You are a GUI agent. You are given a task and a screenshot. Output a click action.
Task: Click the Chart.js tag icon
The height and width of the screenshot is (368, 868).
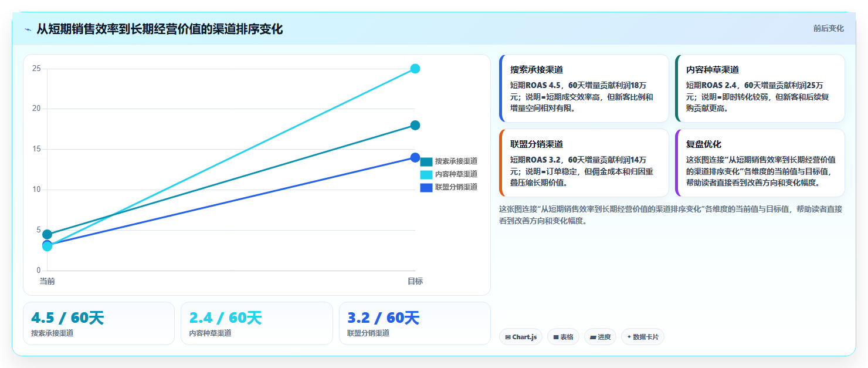click(507, 337)
